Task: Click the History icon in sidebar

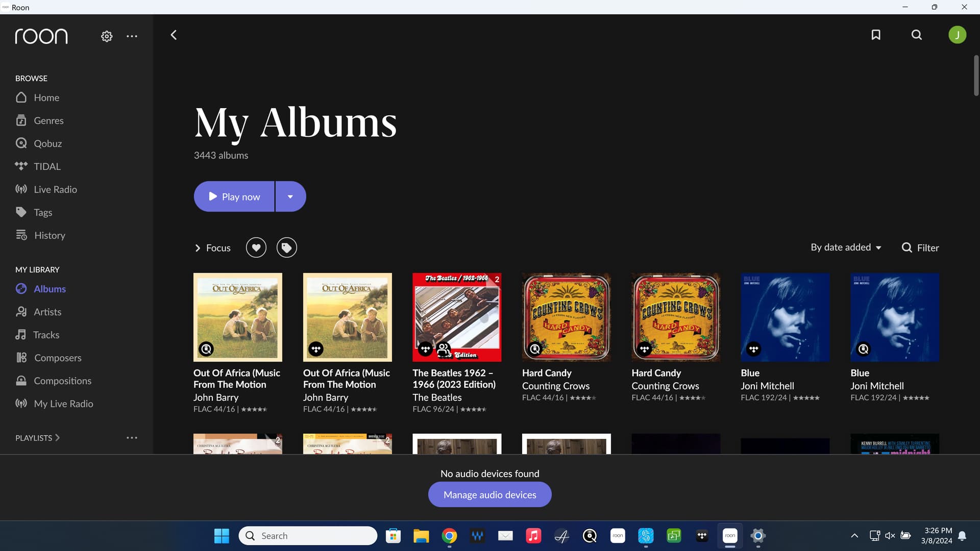Action: [x=21, y=235]
